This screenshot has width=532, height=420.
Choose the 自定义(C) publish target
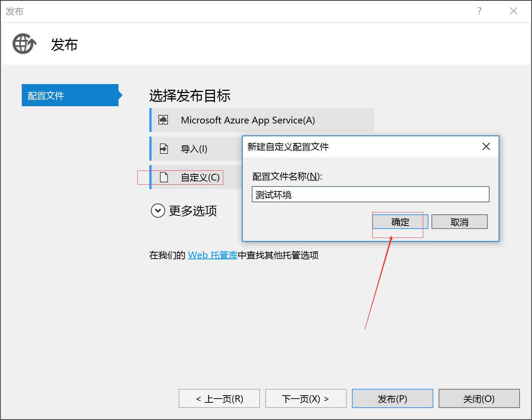[x=196, y=177]
